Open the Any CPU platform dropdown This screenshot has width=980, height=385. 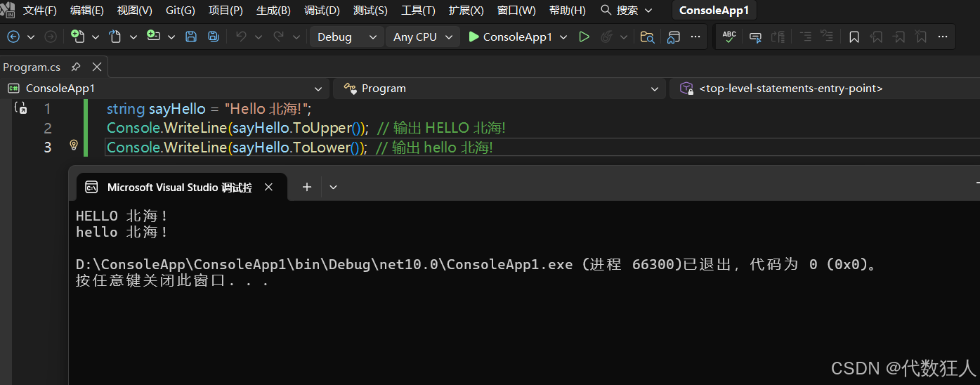pyautogui.click(x=423, y=37)
